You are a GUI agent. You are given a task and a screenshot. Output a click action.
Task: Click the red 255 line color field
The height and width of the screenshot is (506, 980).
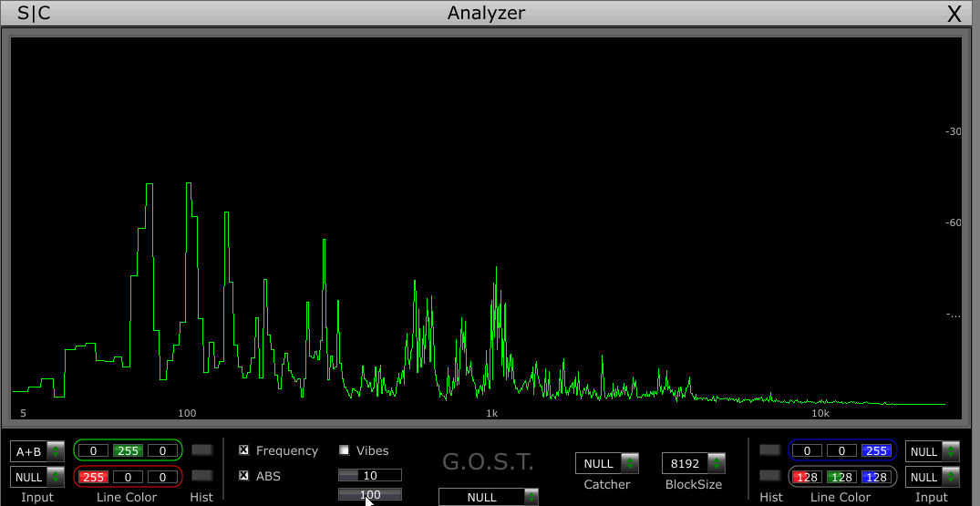click(x=93, y=477)
